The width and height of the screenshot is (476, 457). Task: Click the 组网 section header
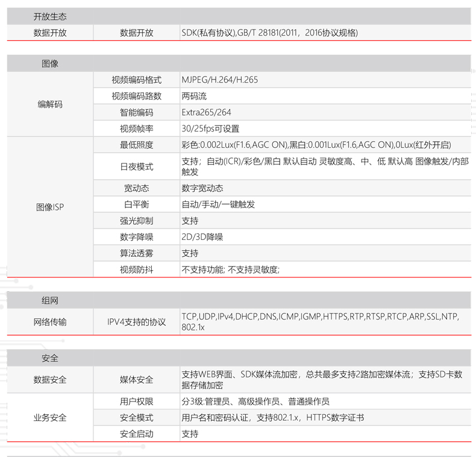click(x=50, y=300)
